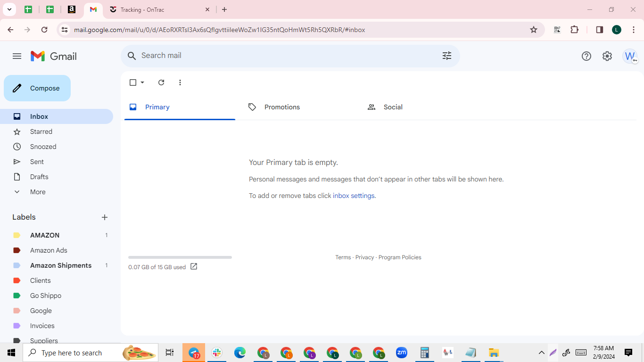The width and height of the screenshot is (644, 362).
Task: Open the Privacy link
Action: click(x=364, y=257)
